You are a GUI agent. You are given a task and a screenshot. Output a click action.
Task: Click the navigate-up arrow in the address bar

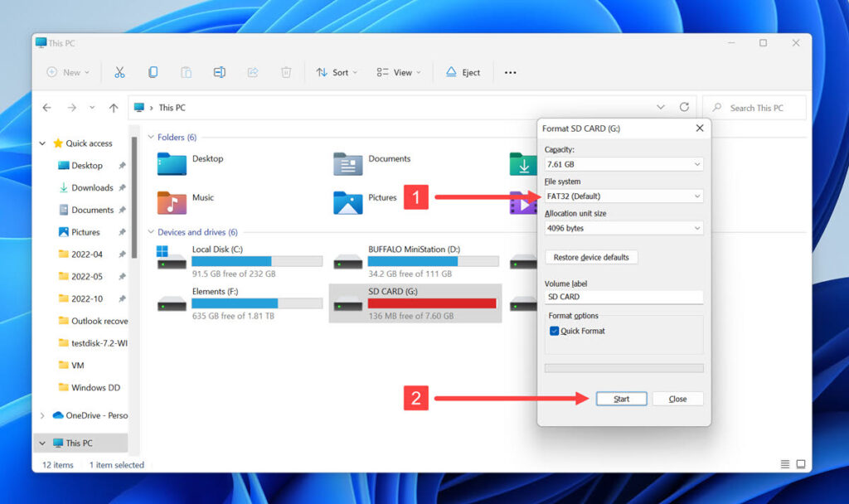114,107
